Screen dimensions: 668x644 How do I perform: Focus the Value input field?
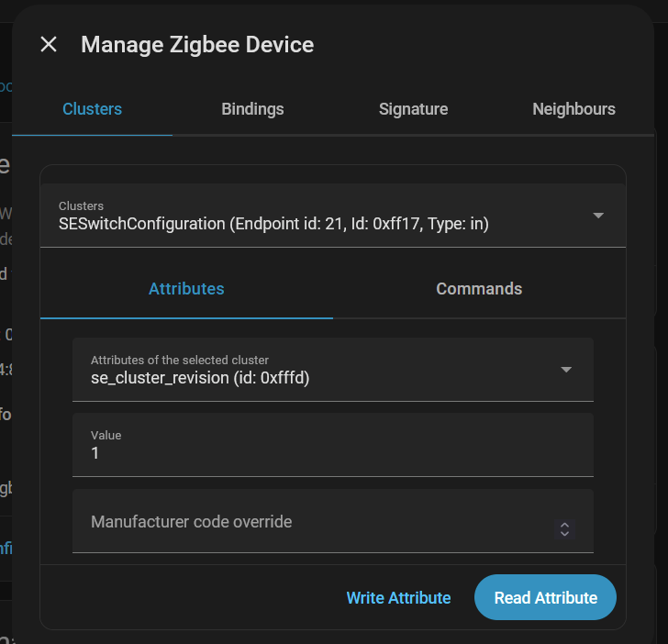point(332,453)
